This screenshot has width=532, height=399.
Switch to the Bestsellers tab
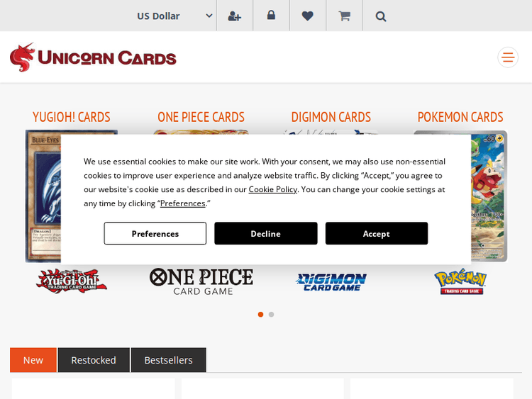click(168, 360)
